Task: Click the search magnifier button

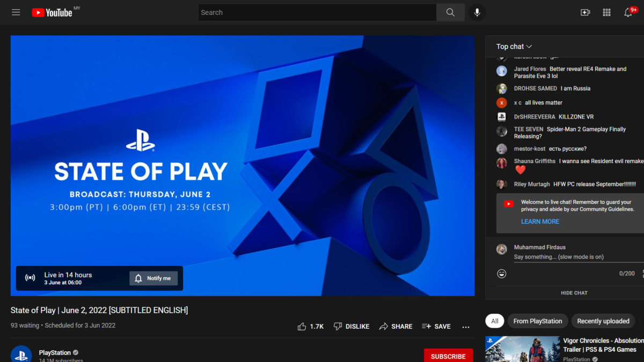Action: pyautogui.click(x=450, y=12)
